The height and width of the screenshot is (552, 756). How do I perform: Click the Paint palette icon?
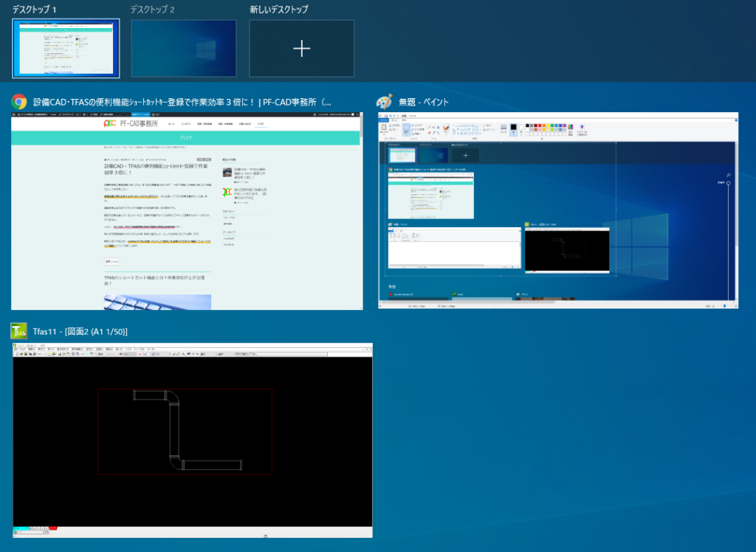[384, 102]
